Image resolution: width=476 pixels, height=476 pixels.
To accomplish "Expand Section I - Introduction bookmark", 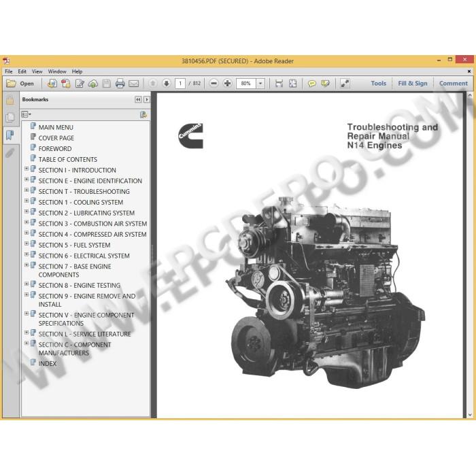I will [x=27, y=169].
